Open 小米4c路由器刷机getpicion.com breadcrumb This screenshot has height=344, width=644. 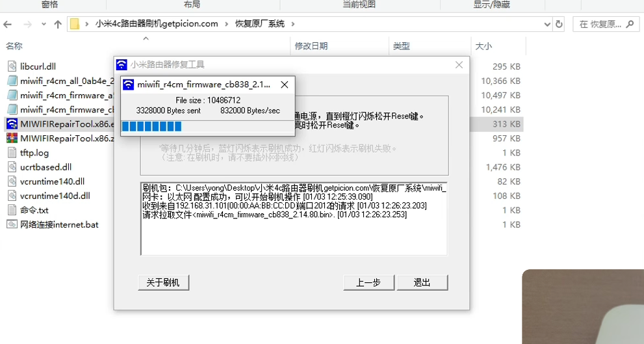pos(157,24)
